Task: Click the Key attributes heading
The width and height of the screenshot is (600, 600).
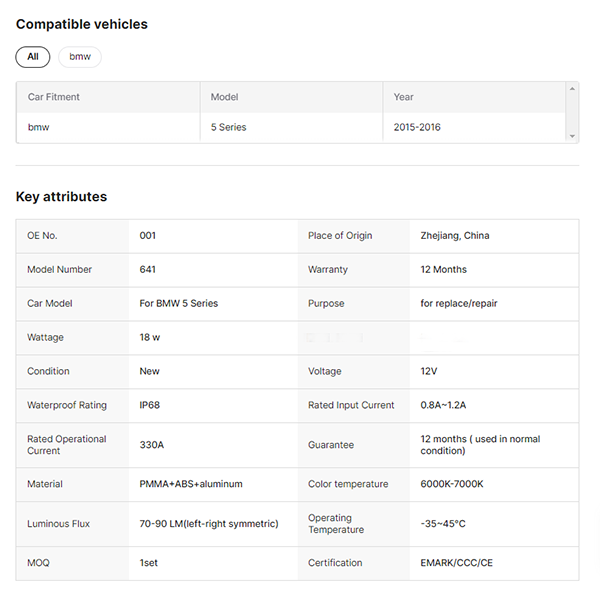Action: coord(61,197)
